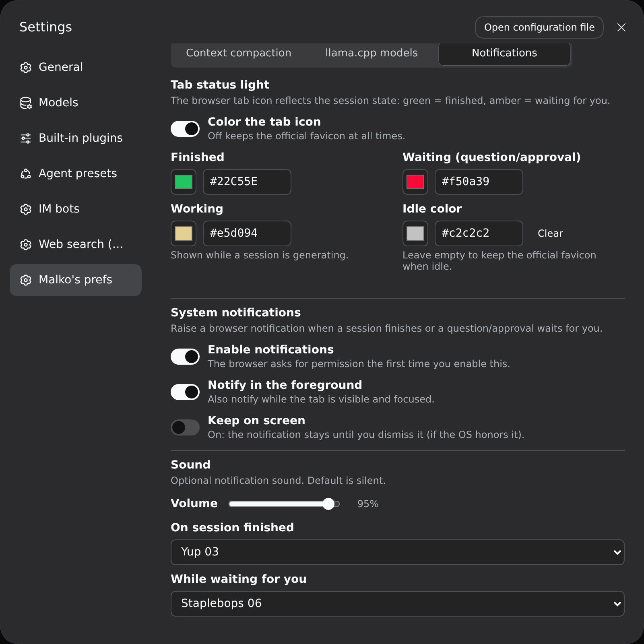Open General settings section

[x=76, y=67]
